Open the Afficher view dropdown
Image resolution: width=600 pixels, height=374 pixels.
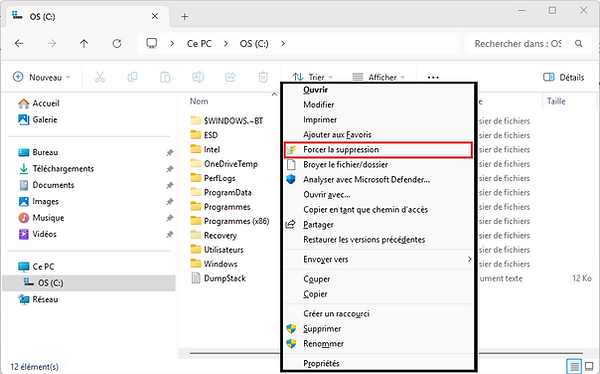pos(378,77)
